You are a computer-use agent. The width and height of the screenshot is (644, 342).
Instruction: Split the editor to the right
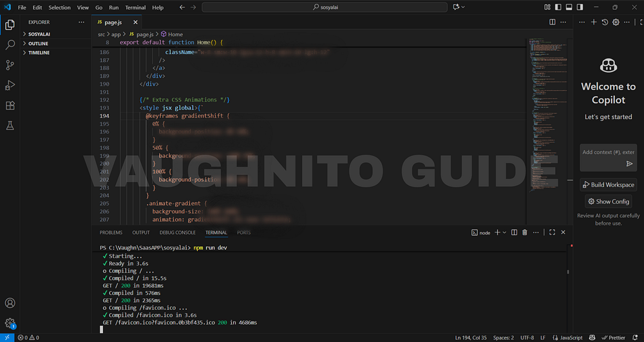click(553, 22)
